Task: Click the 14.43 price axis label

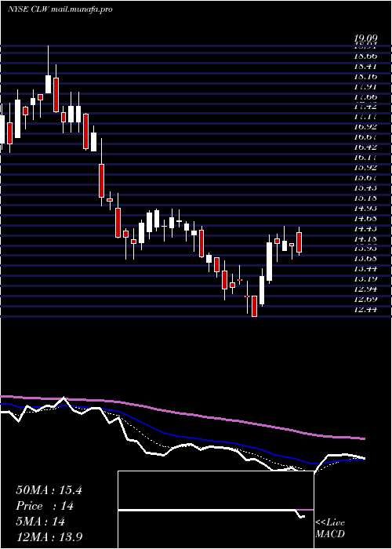Action: click(366, 228)
